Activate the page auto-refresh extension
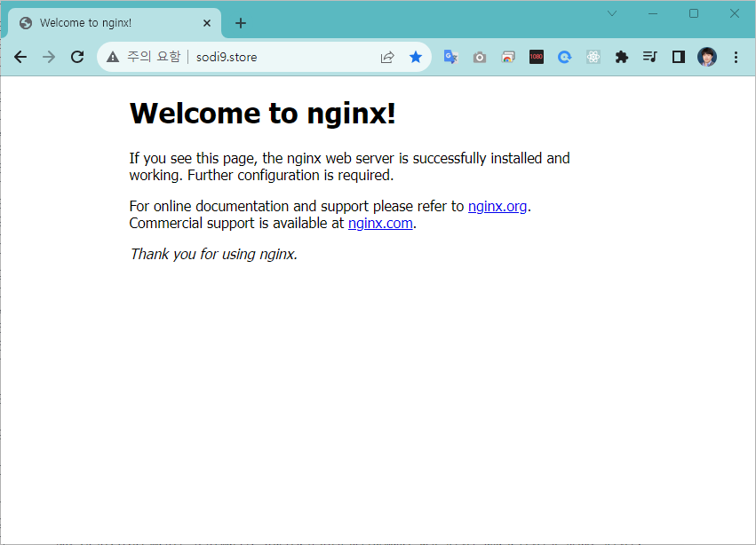The image size is (756, 545). [x=564, y=56]
